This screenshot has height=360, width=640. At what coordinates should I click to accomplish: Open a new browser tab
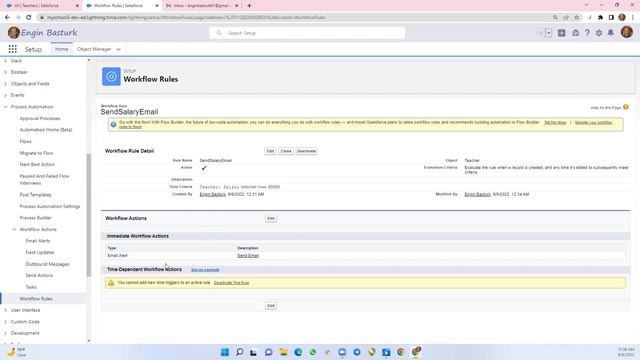249,6
